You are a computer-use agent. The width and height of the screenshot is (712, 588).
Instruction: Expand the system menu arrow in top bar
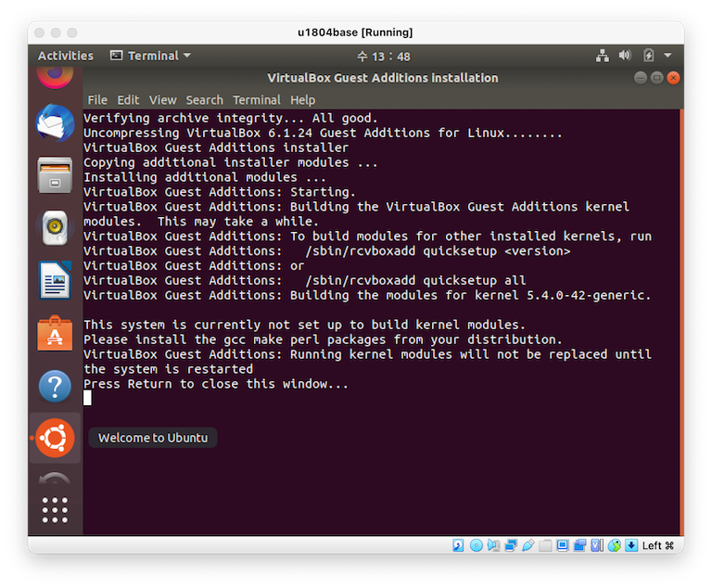point(667,56)
